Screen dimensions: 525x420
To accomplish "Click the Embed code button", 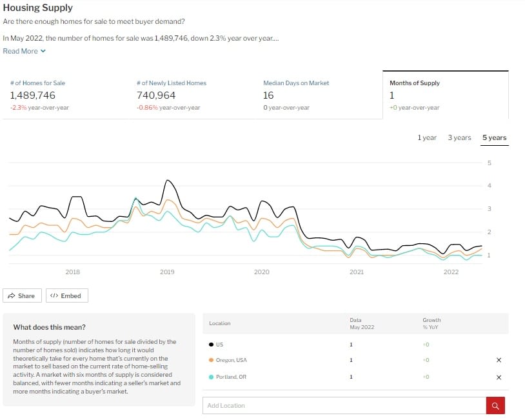I will [66, 295].
